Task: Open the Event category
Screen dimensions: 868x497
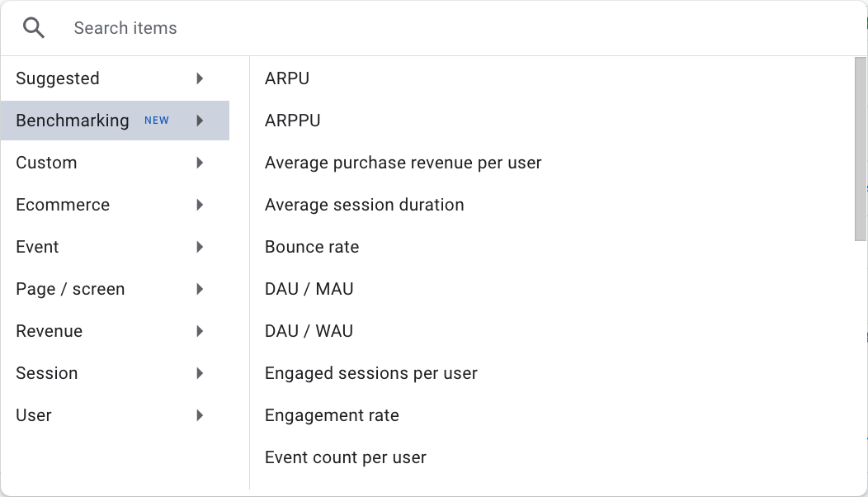Action: (37, 247)
